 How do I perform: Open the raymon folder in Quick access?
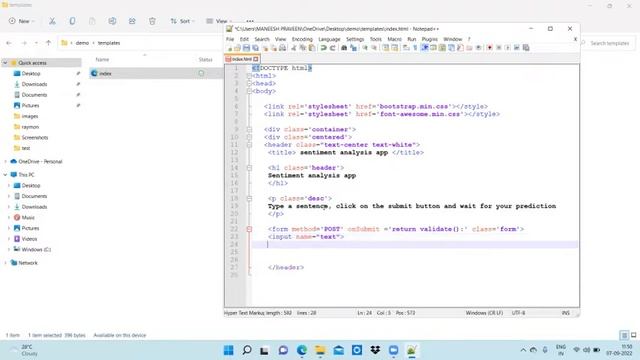click(x=30, y=127)
